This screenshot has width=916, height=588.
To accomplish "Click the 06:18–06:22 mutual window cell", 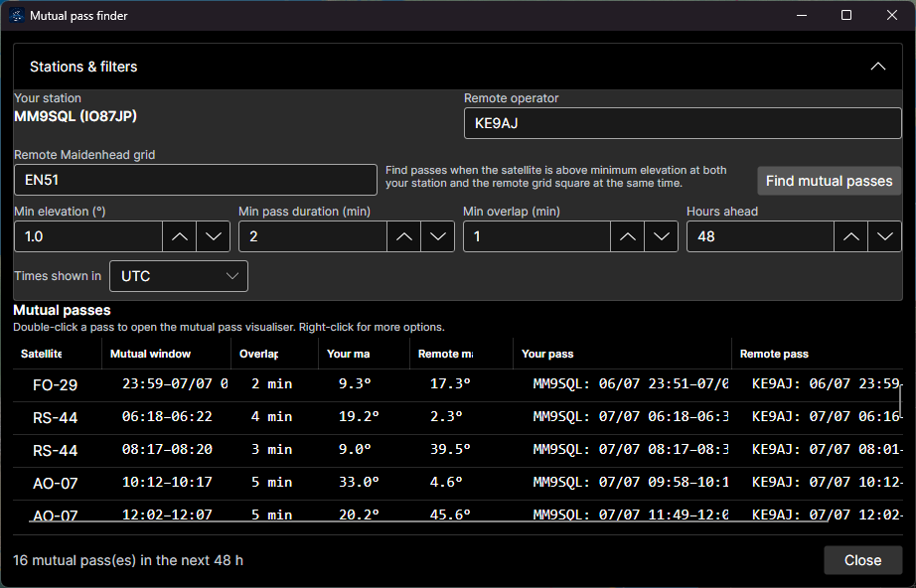I will 167,416.
